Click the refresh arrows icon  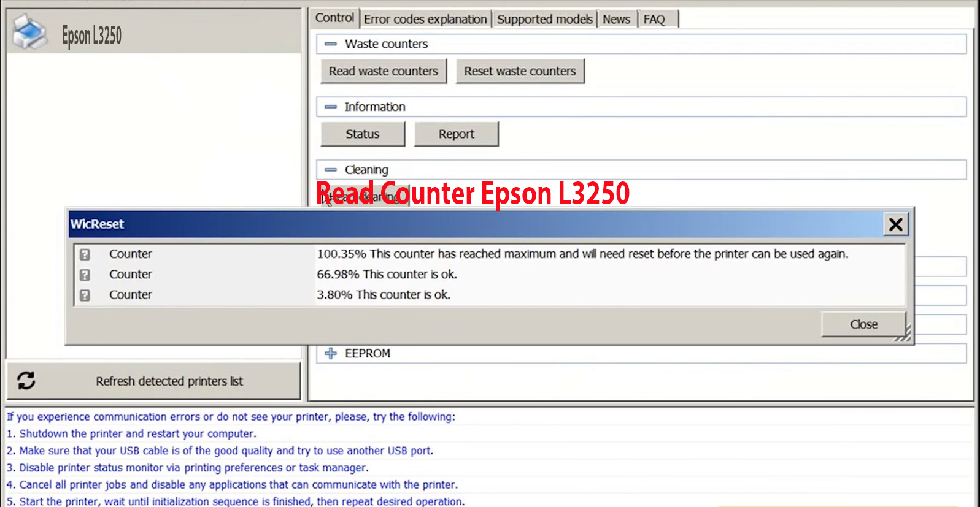point(26,381)
